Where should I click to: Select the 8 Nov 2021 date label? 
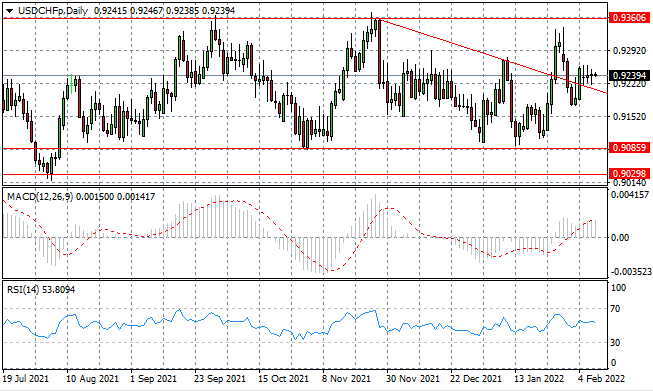pos(346,379)
